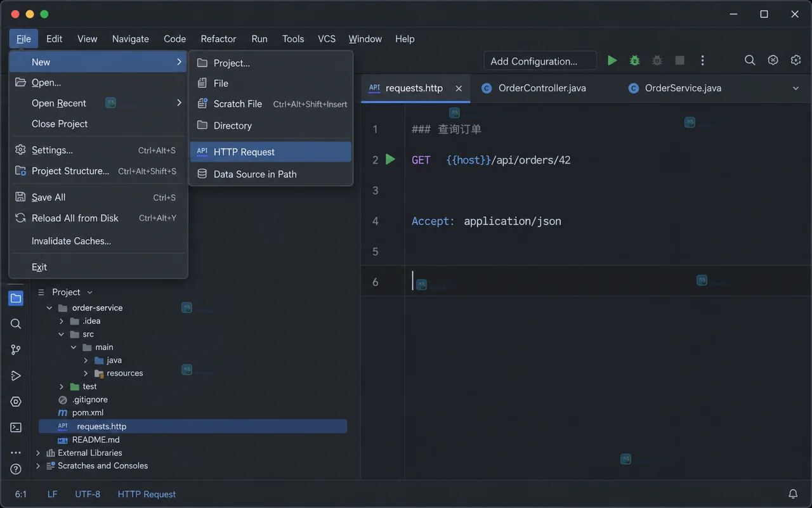Select README.md in the project tree

96,440
